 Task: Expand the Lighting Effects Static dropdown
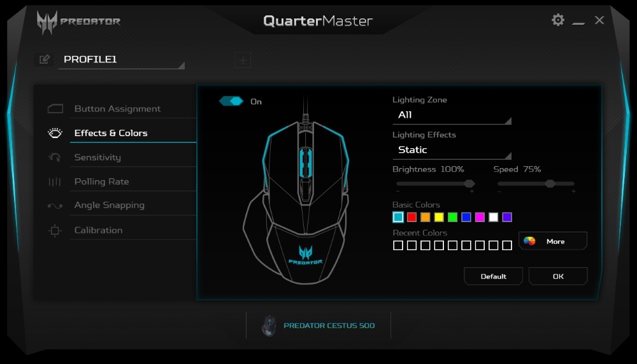click(x=452, y=150)
